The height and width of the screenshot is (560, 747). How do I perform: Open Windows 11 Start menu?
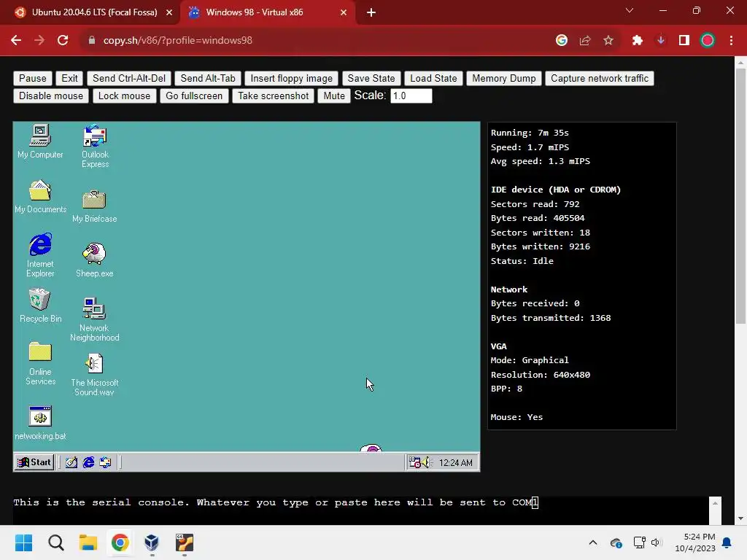tap(23, 542)
